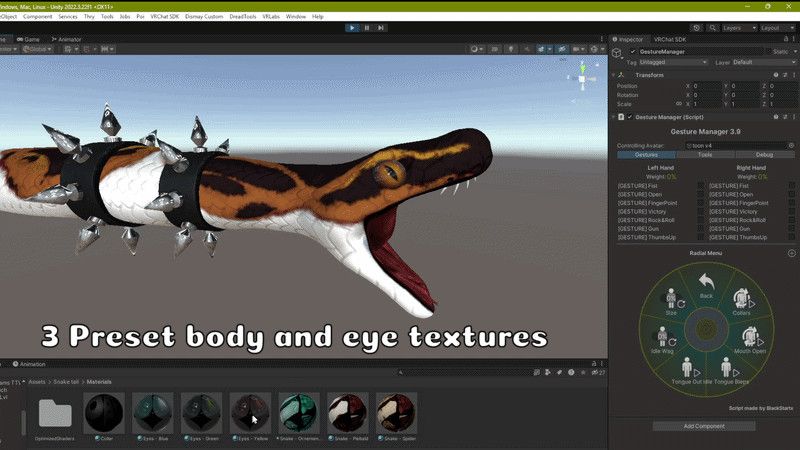Viewport: 800px width, 450px height.
Task: Open the shading mode dropdown in scene toolbar
Action: point(477,49)
